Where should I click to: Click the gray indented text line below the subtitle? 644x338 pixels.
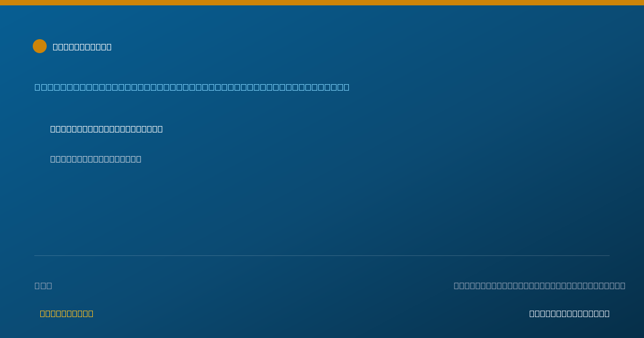[x=96, y=159]
